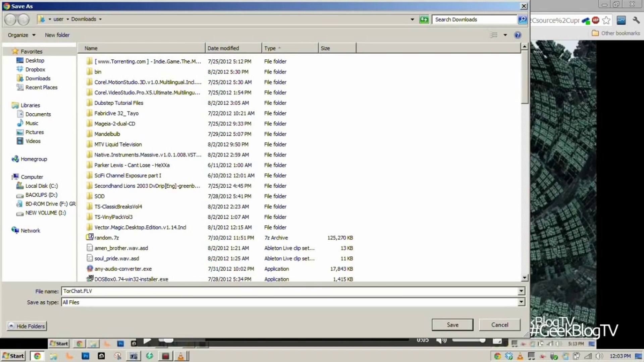Image resolution: width=644 pixels, height=362 pixels.
Task: Open Photoshop from the taskbar
Action: click(86, 356)
